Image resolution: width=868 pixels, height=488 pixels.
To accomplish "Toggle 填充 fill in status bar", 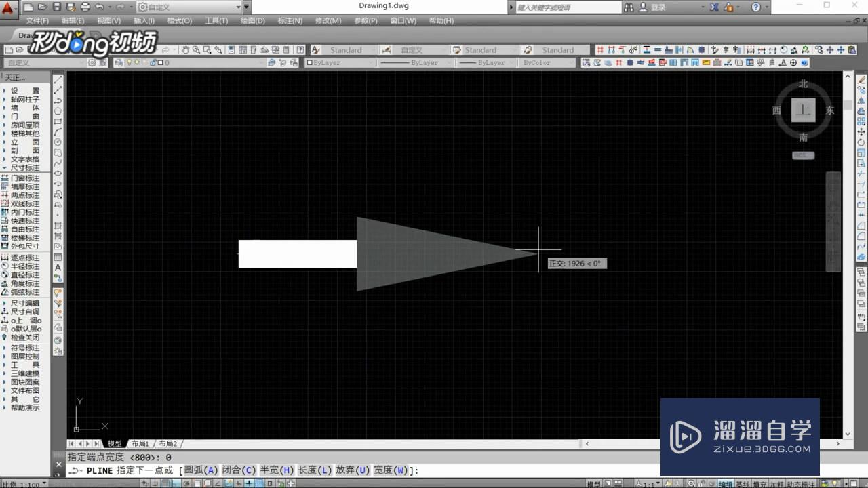I will (759, 484).
